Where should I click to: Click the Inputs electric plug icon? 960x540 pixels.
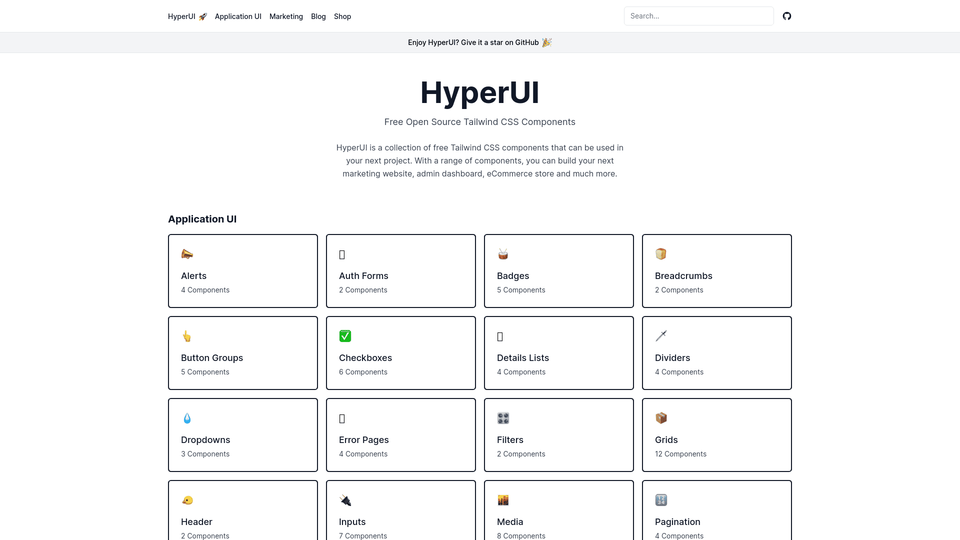point(345,500)
